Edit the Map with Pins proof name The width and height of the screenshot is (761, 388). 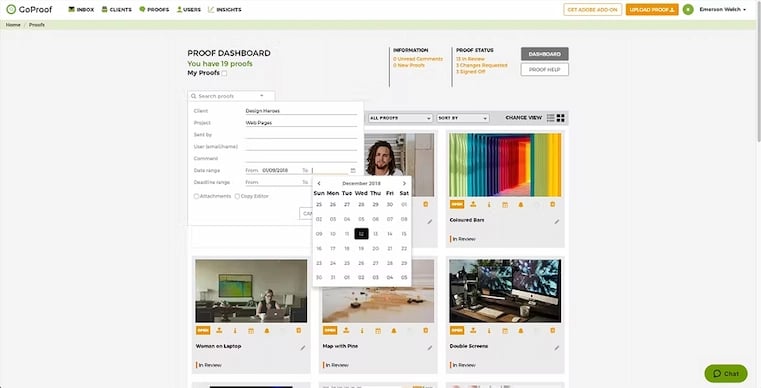(x=430, y=348)
